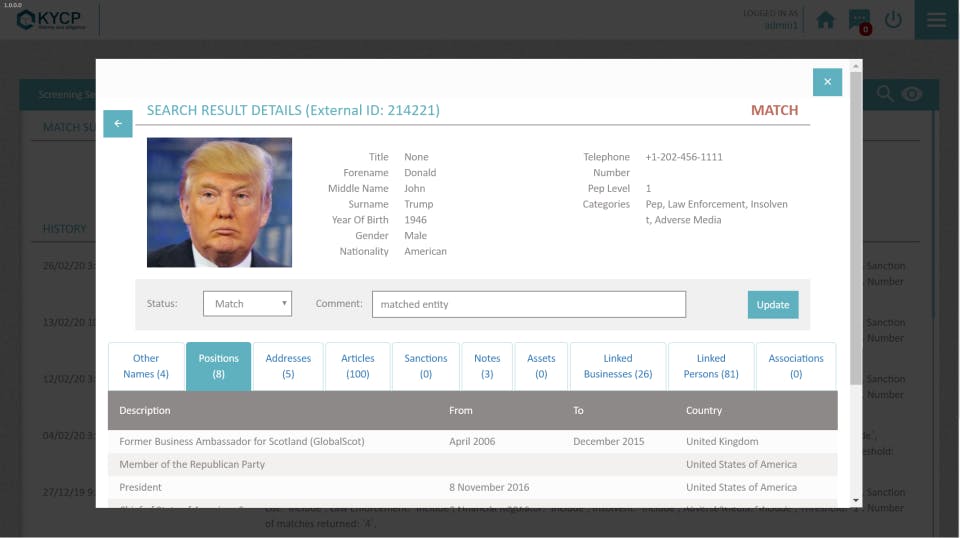The height and width of the screenshot is (538, 960).
Task: Open the Linked Persons (81) tab
Action: [711, 366]
